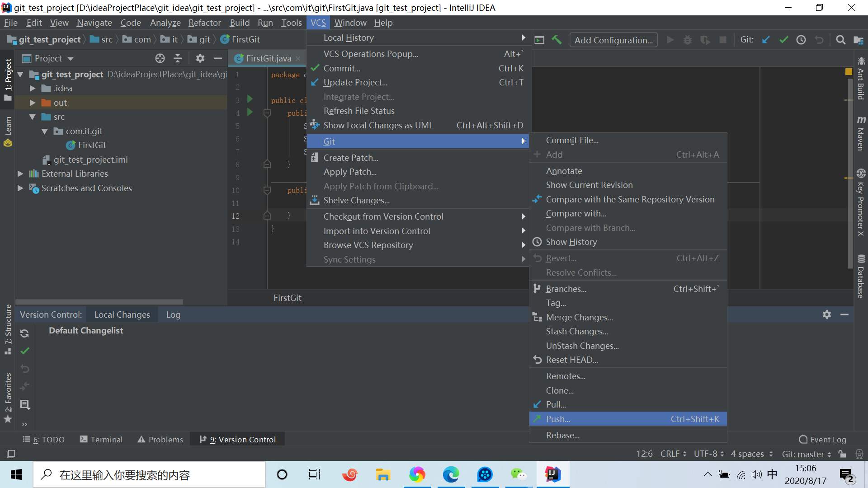The height and width of the screenshot is (488, 868).
Task: Expand Scratches and Consoles node
Action: tap(20, 188)
